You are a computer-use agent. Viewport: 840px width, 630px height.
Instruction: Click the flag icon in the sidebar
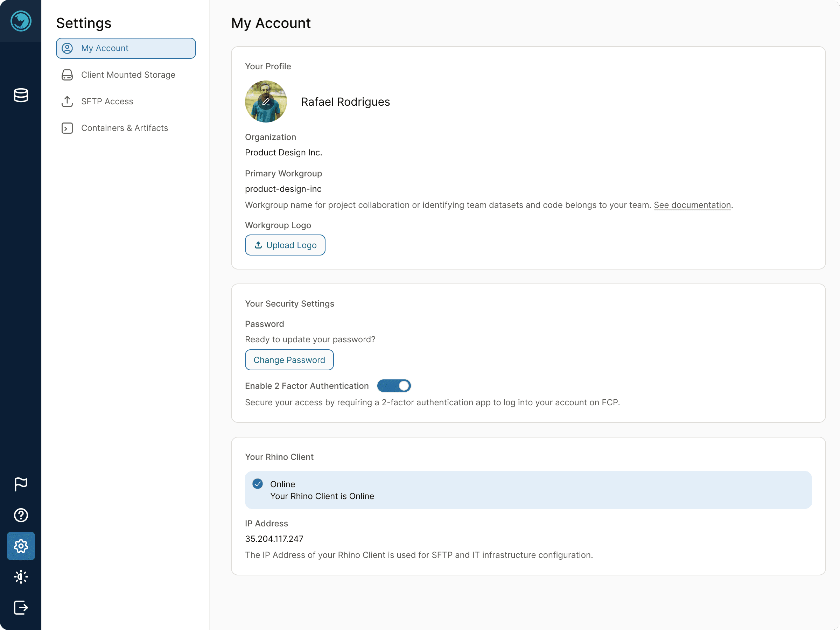pos(21,484)
